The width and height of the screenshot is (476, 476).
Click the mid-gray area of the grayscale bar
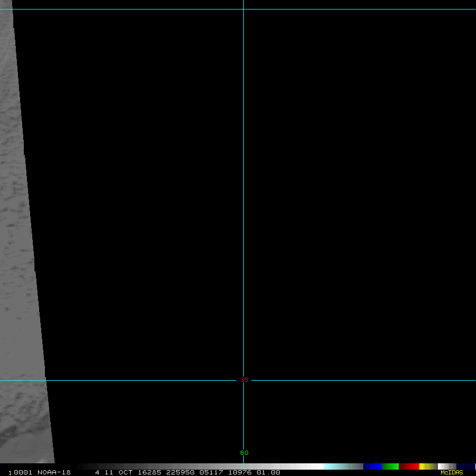[201, 466]
